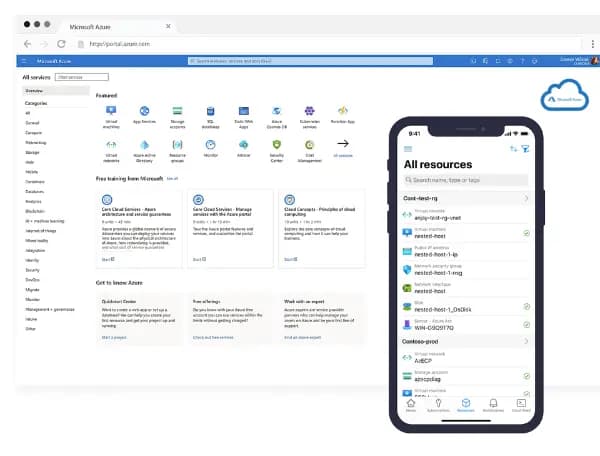Open the Azure portal hamburger menu

(x=24, y=61)
